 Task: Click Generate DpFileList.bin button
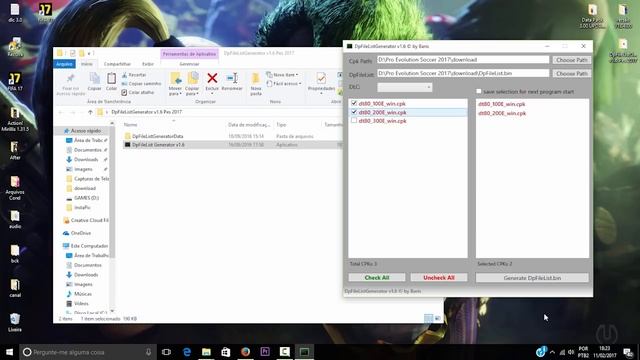[532, 278]
